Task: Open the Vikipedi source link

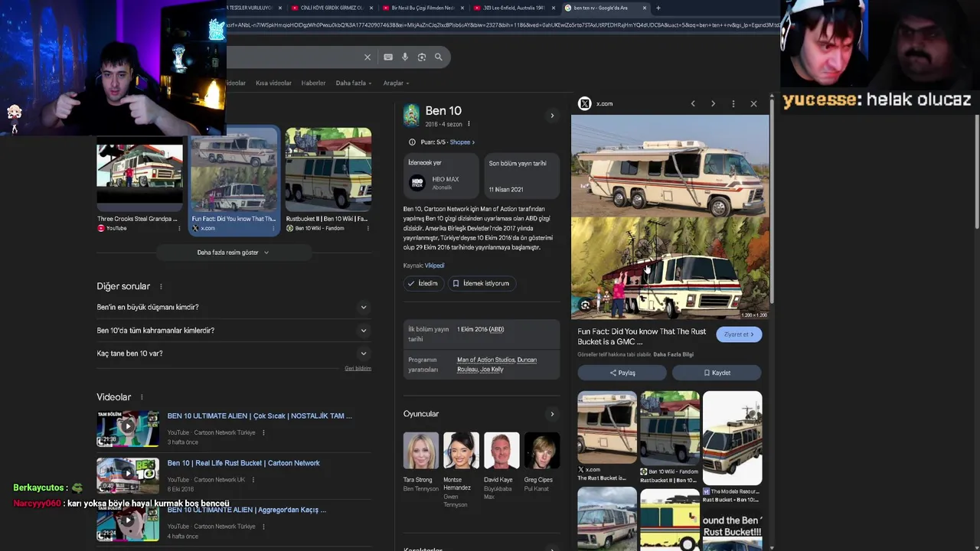Action: tap(434, 266)
